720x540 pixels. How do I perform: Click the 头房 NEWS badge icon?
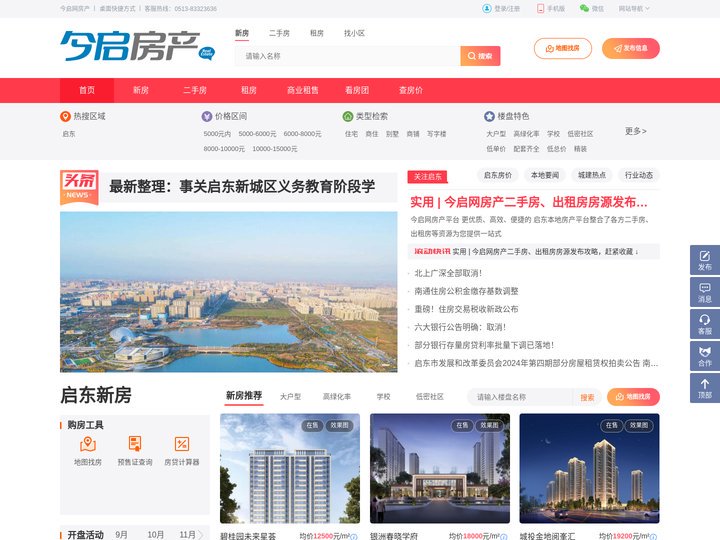click(79, 187)
